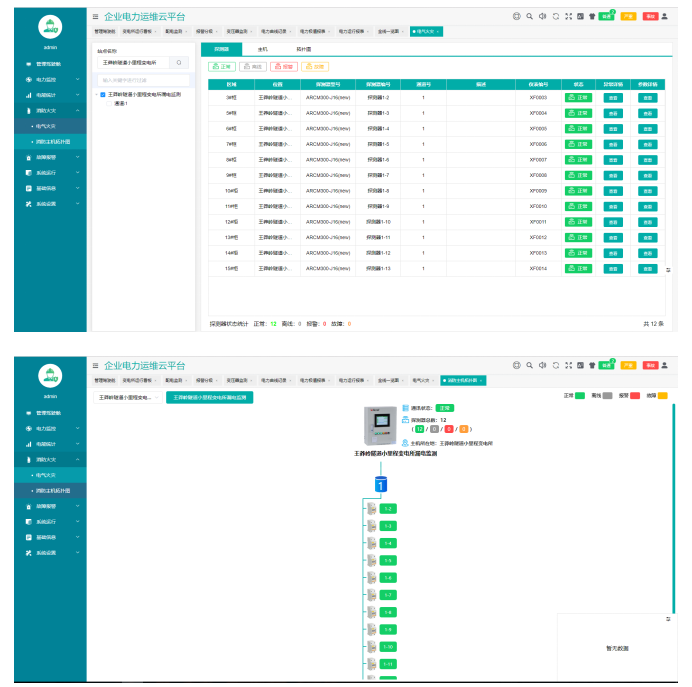
Task: Toggle speaker icon on topology page header
Action: 542,365
